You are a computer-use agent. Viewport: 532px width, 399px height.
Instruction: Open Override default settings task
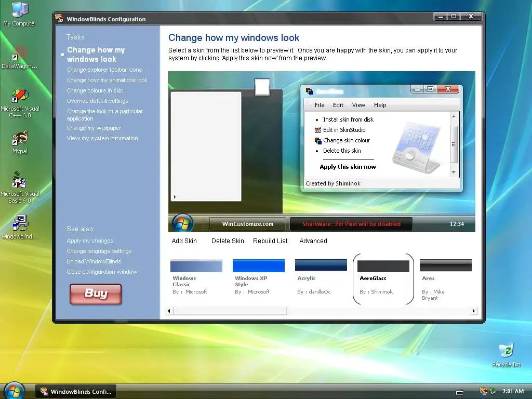[97, 101]
